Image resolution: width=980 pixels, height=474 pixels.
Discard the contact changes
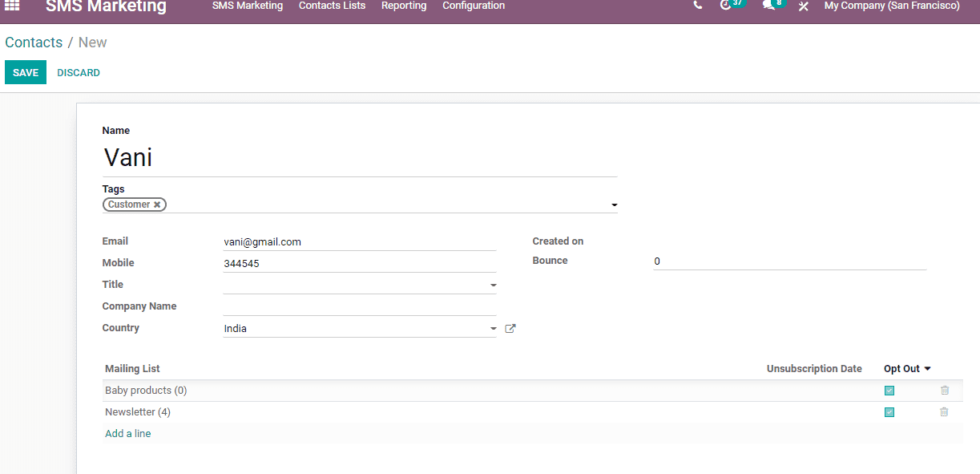coord(79,72)
